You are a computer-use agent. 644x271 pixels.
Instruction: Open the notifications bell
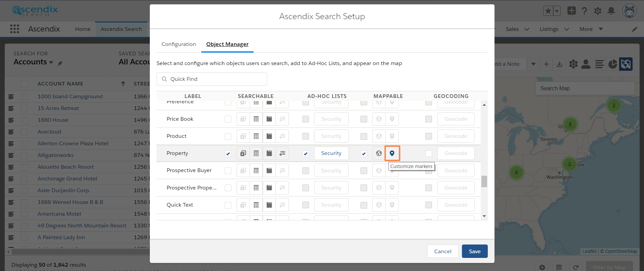pos(611,11)
